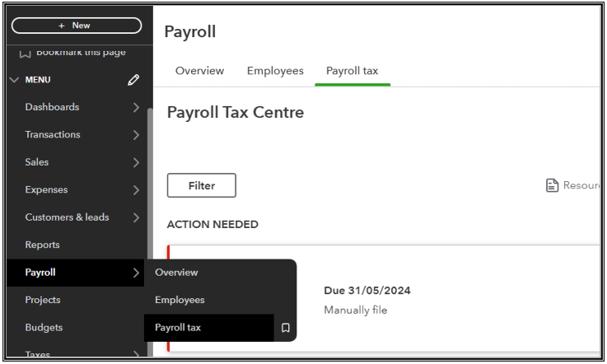607x364 pixels.
Task: Open Sales in the sidebar
Action: tap(37, 162)
